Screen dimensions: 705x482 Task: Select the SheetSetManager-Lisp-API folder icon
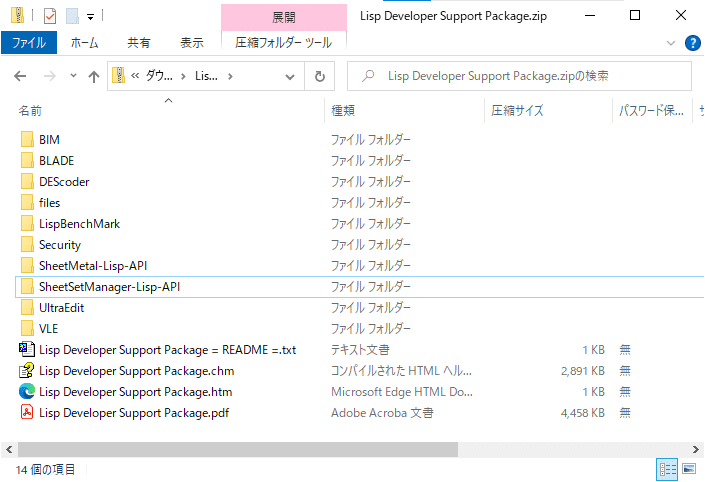(27, 286)
